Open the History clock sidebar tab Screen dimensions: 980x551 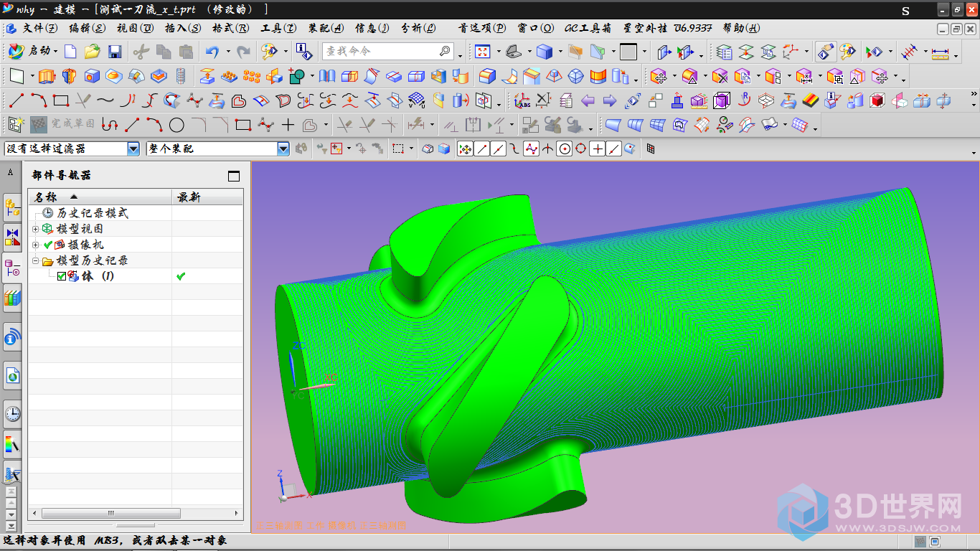(x=12, y=413)
